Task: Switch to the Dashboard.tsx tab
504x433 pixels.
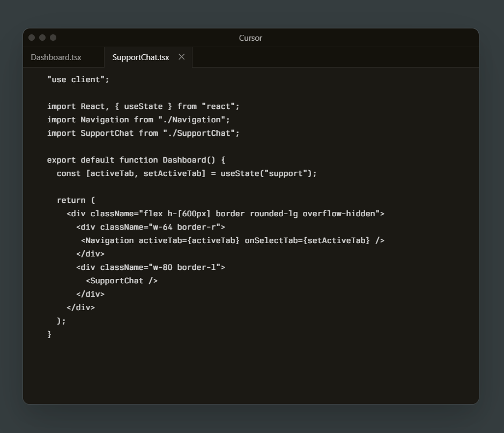Action: tap(56, 57)
